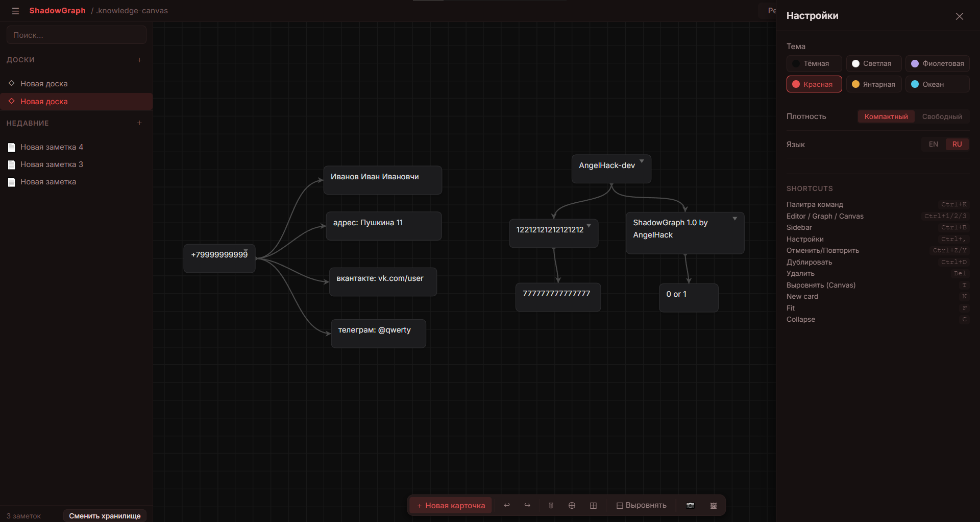The height and width of the screenshot is (522, 980).
Task: Click the Collapse shortcut text
Action: tap(801, 319)
